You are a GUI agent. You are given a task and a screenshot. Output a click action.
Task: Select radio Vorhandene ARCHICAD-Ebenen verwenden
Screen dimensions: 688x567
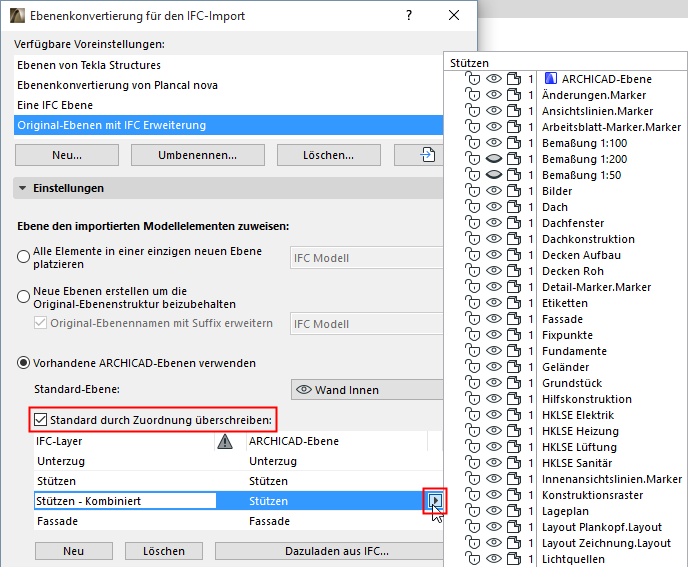[x=23, y=363]
